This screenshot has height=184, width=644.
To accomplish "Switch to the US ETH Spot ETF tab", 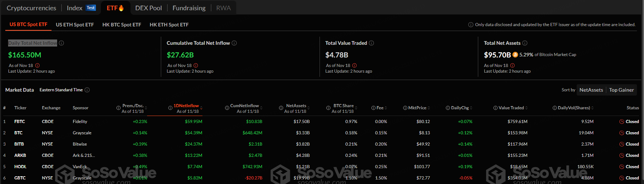I will point(75,25).
